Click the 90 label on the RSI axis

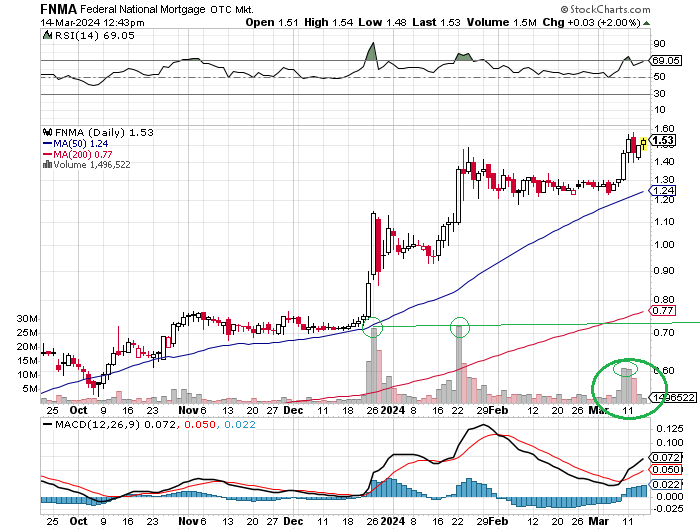(x=659, y=44)
